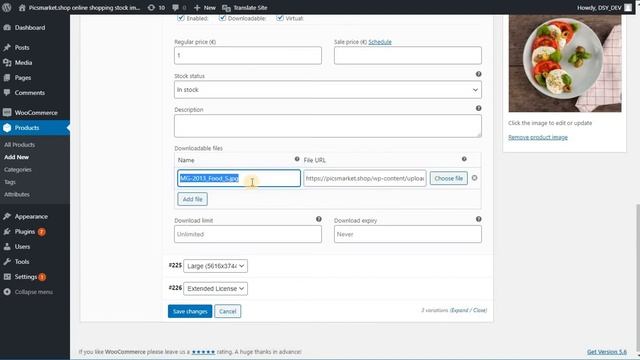Click the page vertical scrollbar
Viewport: 640px width, 360px height.
(638, 278)
